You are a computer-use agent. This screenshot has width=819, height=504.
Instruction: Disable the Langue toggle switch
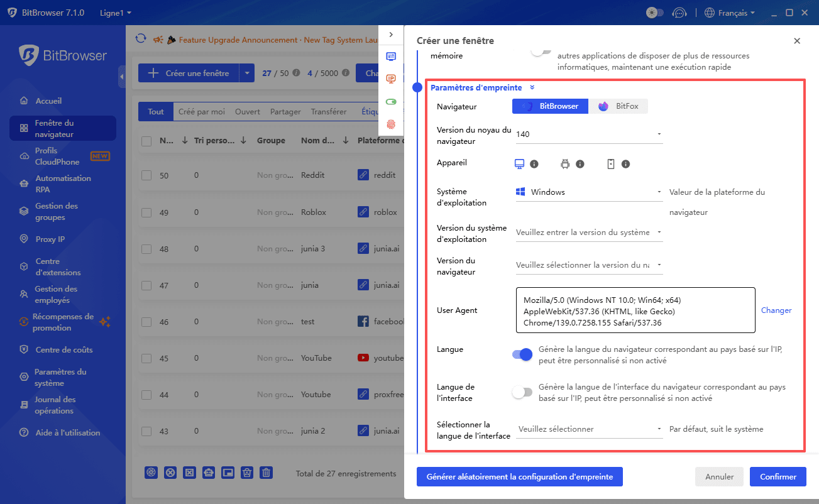522,354
